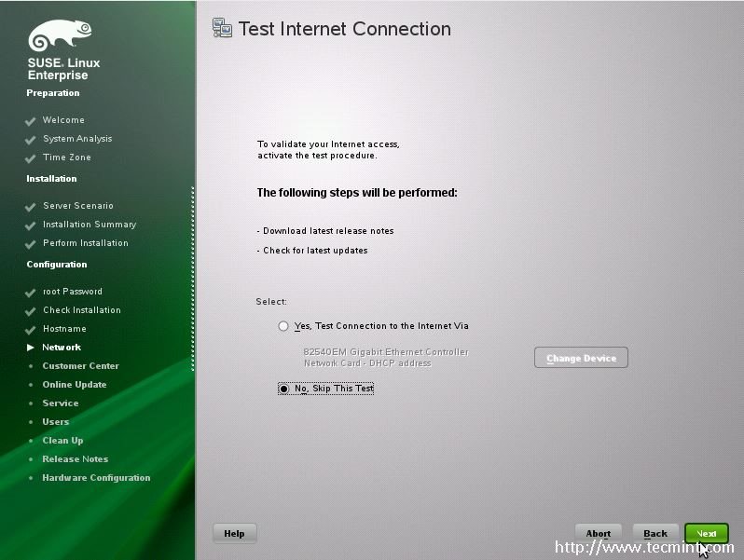Click the checkmark next to root Password
The image size is (744, 560).
point(31,293)
